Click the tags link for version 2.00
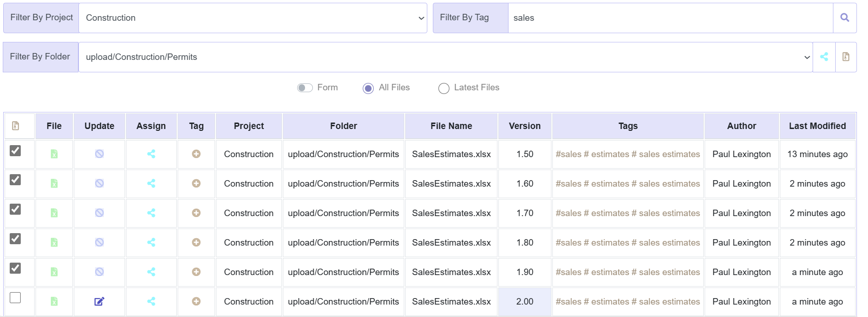This screenshot has height=317, width=868. coord(628,301)
